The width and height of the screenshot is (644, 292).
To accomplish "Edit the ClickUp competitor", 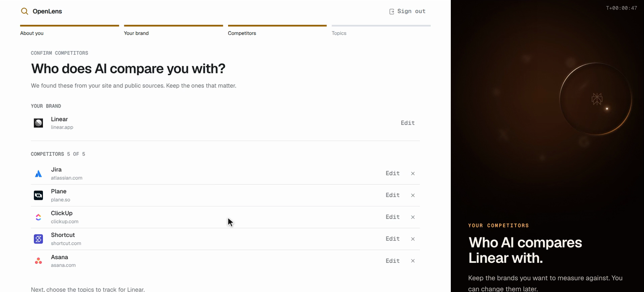I will click(393, 217).
